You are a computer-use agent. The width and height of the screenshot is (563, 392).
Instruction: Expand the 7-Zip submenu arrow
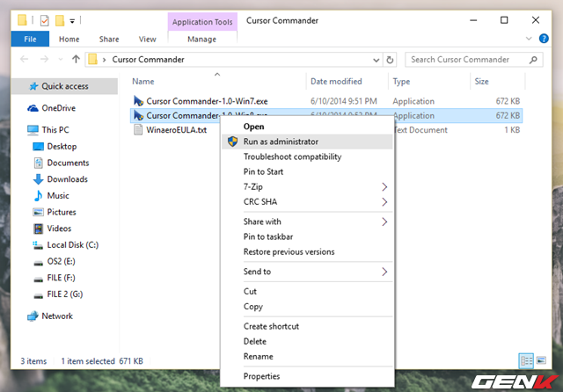click(x=384, y=187)
